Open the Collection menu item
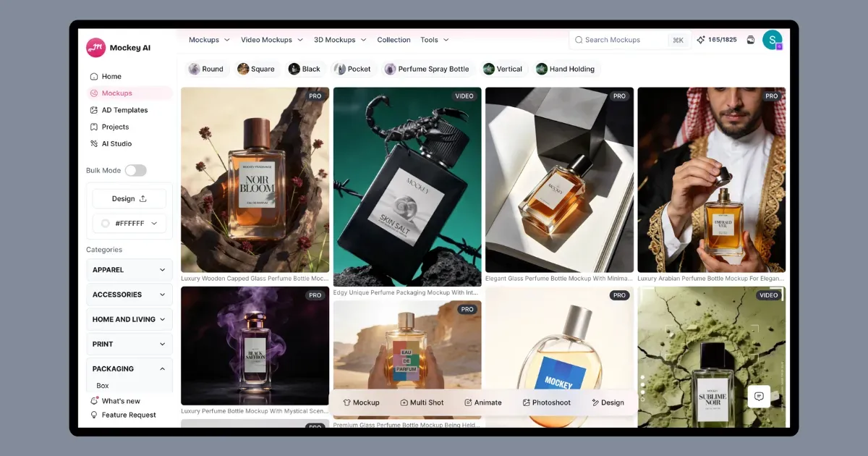Screen dimensions: 868x456 [393, 40]
